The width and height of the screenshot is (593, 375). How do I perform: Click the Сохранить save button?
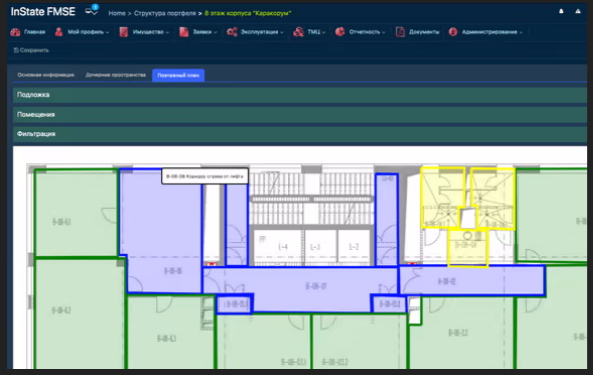pos(31,50)
